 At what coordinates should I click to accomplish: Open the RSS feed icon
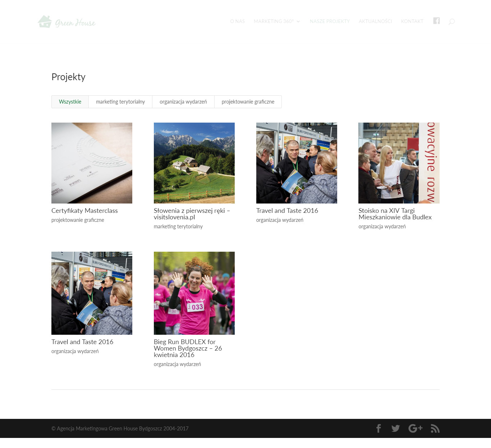pos(435,428)
